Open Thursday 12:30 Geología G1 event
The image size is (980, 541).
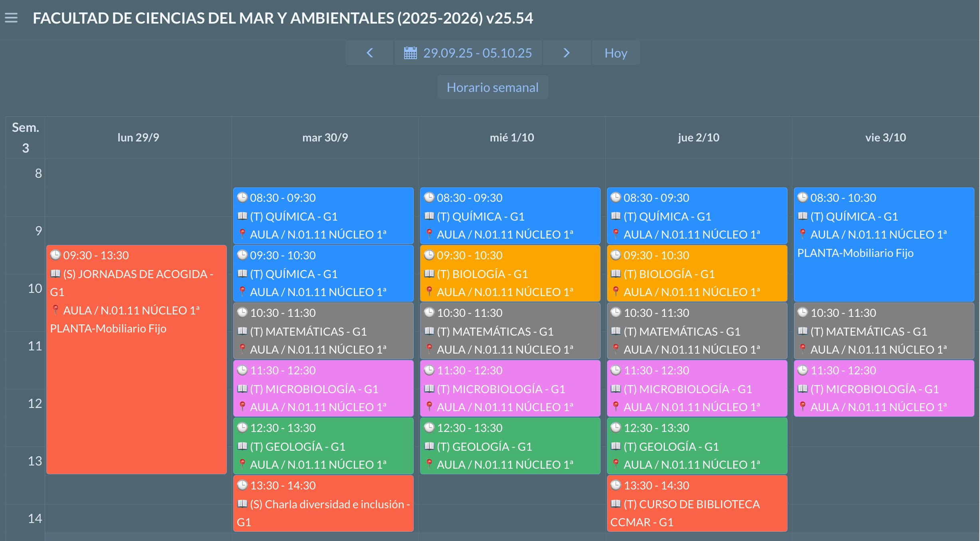point(697,446)
